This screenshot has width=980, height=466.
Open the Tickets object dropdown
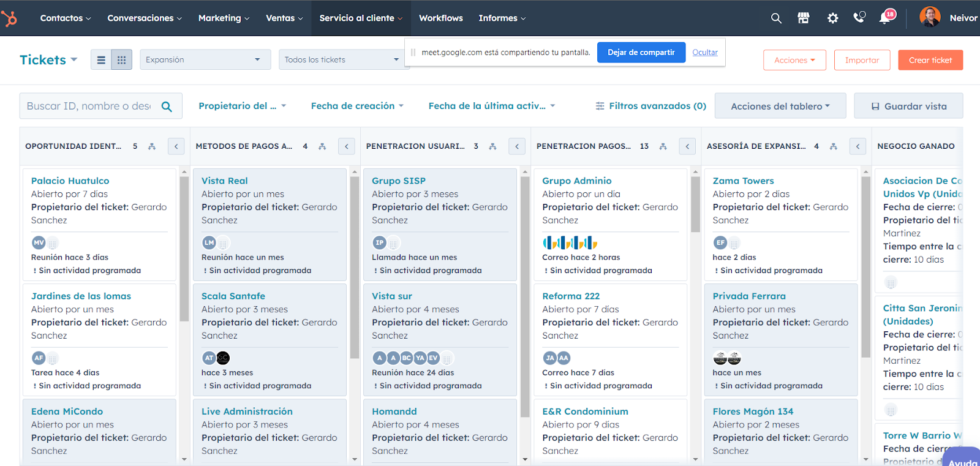point(48,60)
